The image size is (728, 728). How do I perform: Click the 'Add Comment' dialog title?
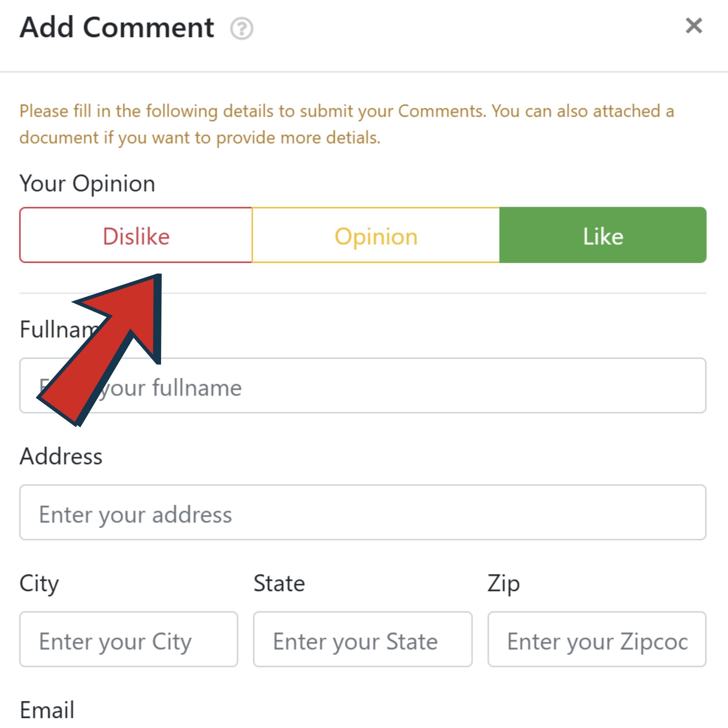point(117,28)
